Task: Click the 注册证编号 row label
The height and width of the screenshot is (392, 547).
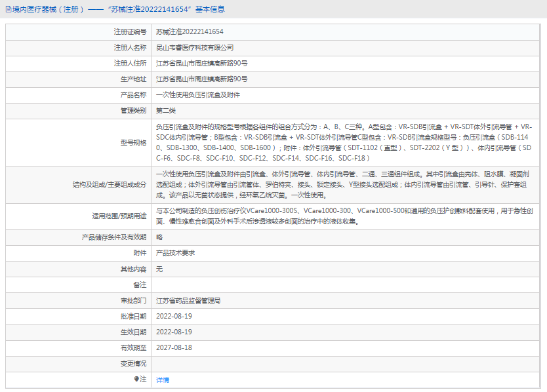Action: tap(130, 31)
